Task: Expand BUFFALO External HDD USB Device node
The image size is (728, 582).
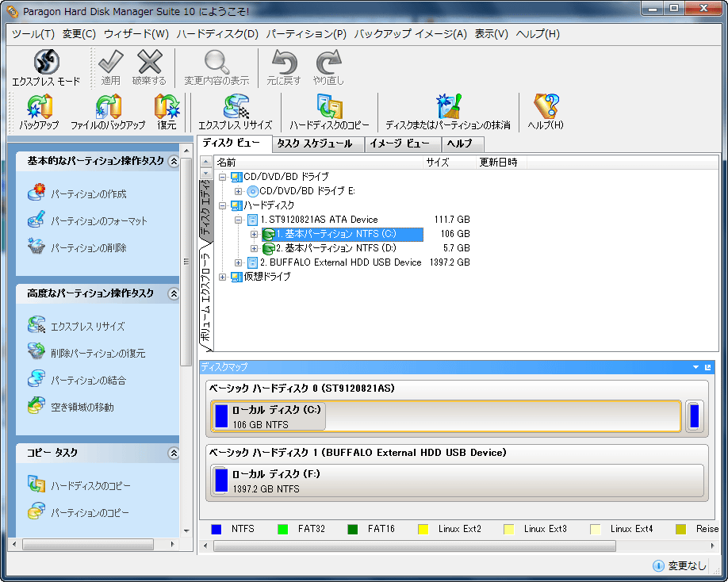Action: click(238, 262)
